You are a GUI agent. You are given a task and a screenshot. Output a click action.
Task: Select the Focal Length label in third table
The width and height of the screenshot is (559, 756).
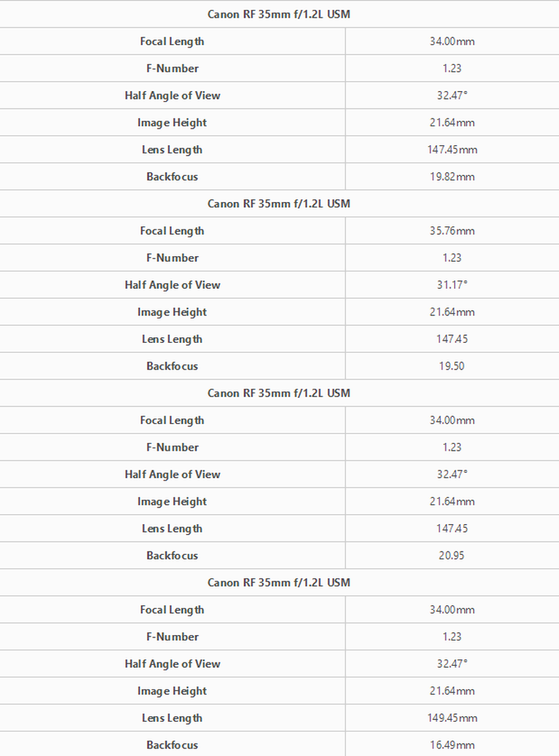click(x=172, y=420)
